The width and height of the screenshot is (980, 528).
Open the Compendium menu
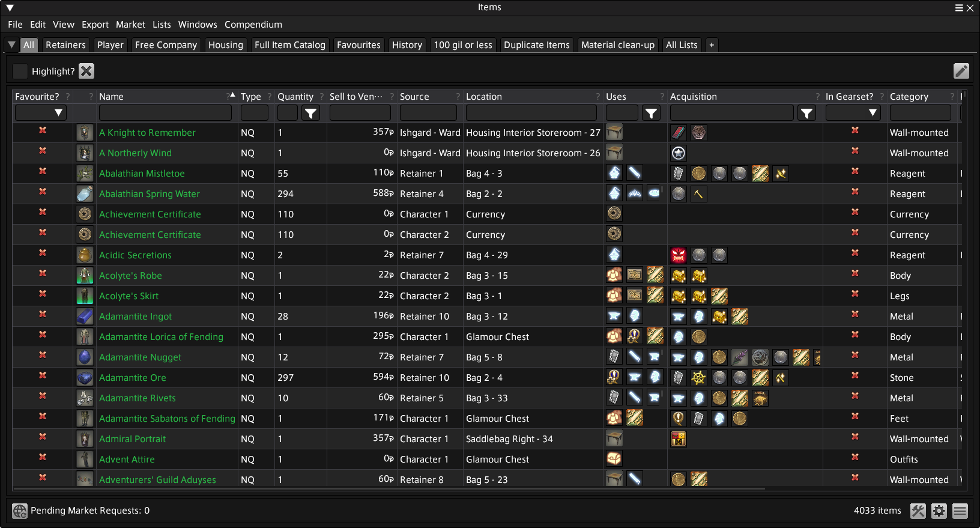click(253, 25)
